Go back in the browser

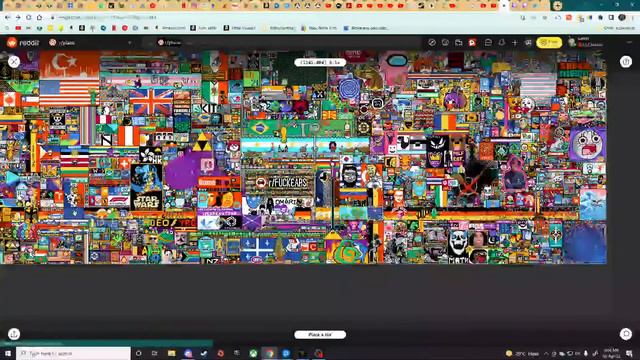click(7, 18)
